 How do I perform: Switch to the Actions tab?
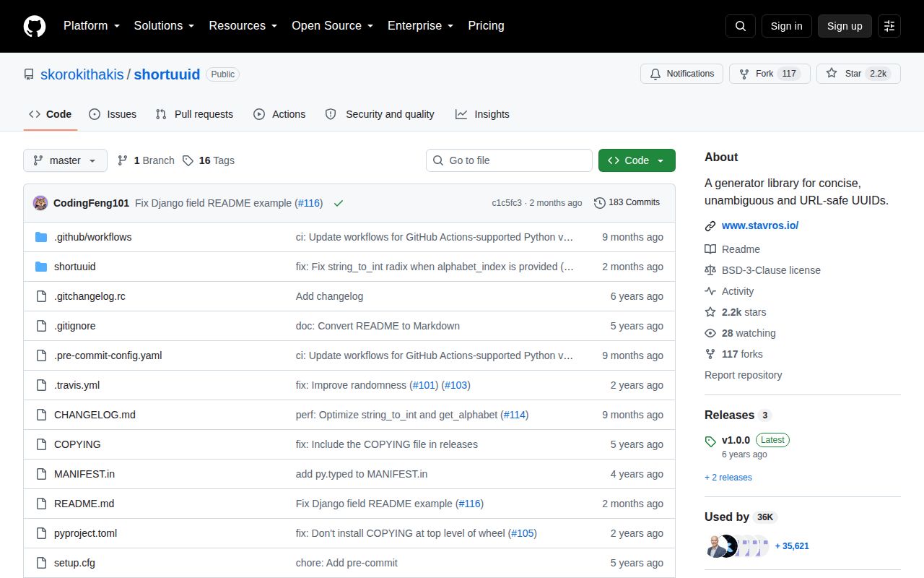(x=279, y=114)
